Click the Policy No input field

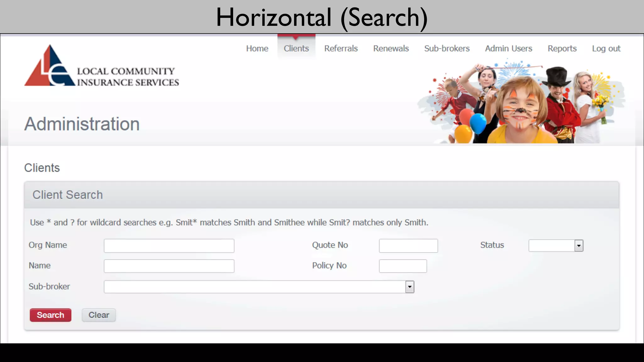(x=402, y=266)
